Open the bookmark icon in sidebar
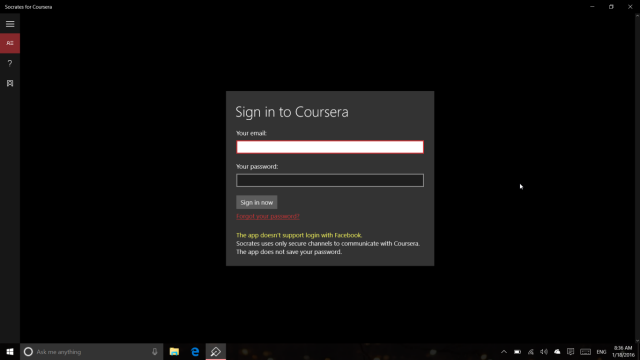 pos(10,83)
